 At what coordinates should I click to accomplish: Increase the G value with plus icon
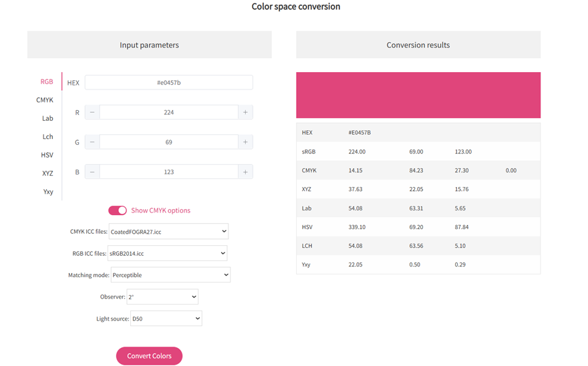pyautogui.click(x=245, y=142)
